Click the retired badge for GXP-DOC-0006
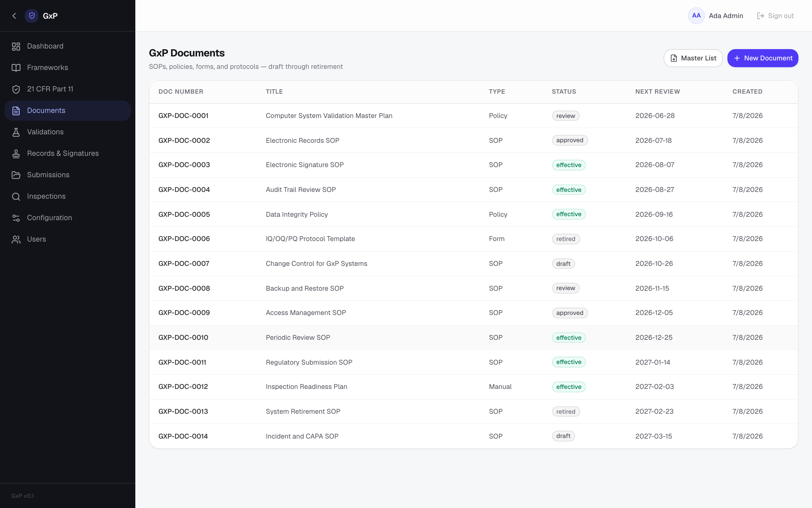Screen dimensions: 812x508 point(566,239)
